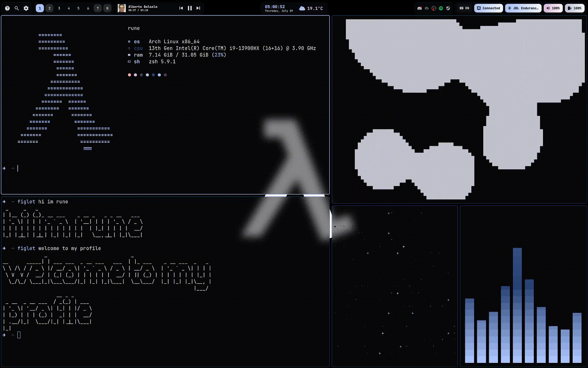Open the JBL Endurance Bluetooth button
Viewport: 588px width, 368px height.
pos(524,8)
